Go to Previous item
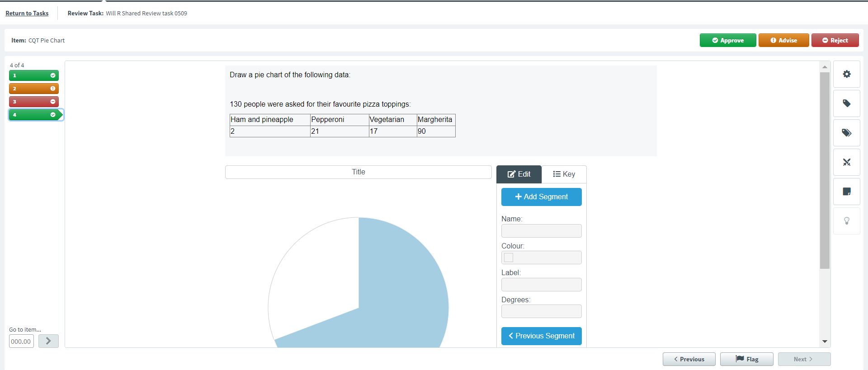The width and height of the screenshot is (868, 370). coord(689,359)
